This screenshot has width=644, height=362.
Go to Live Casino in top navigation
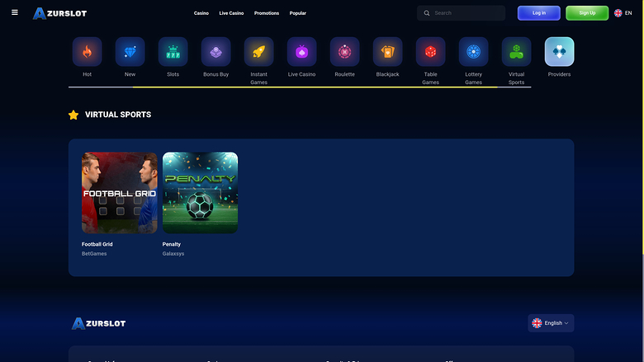(x=231, y=13)
